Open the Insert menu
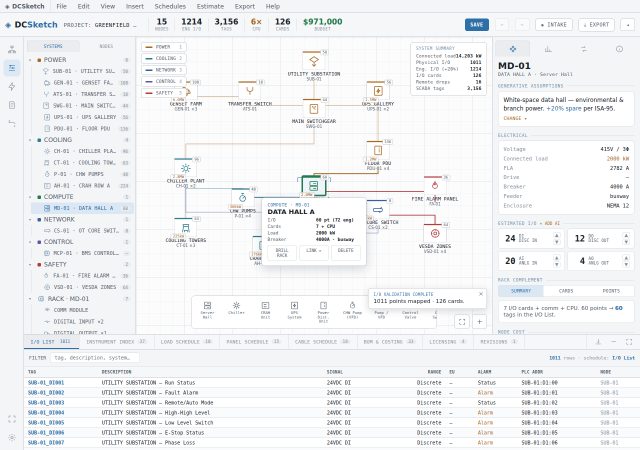Image resolution: width=640 pixels, height=450 pixels. (135, 6)
